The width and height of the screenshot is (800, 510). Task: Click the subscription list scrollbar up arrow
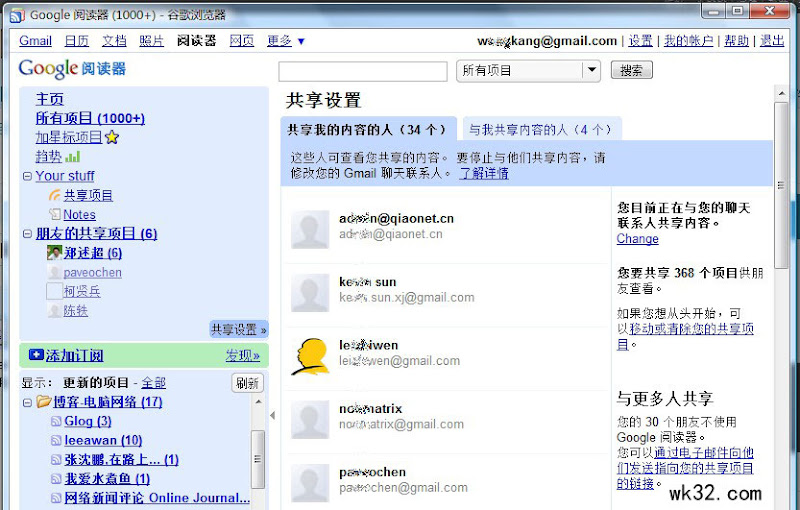pos(258,402)
